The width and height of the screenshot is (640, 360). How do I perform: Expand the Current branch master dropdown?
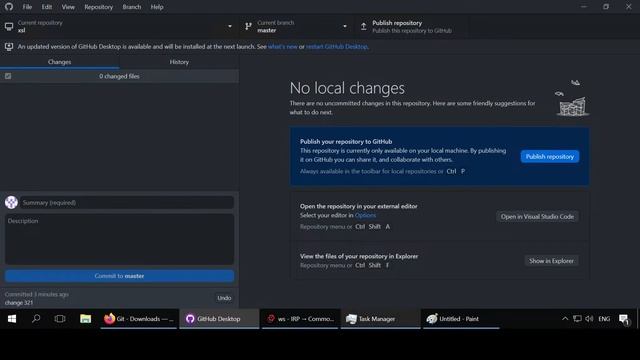point(298,26)
